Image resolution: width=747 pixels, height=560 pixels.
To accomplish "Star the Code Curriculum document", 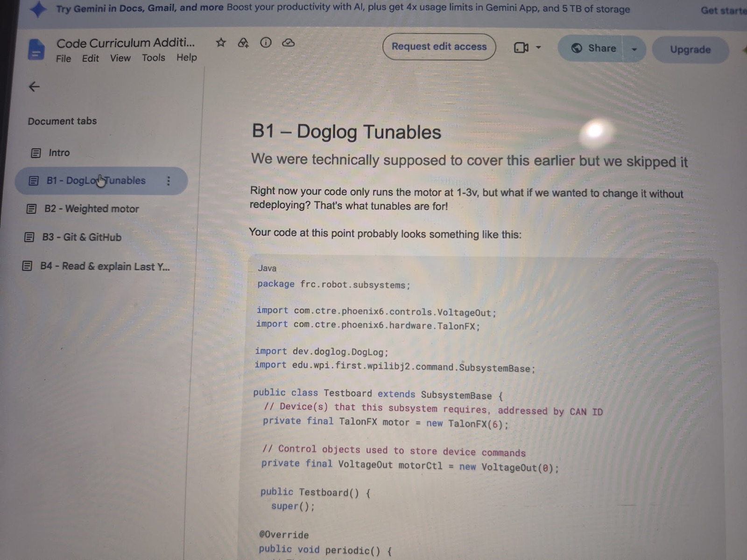I will tap(221, 42).
